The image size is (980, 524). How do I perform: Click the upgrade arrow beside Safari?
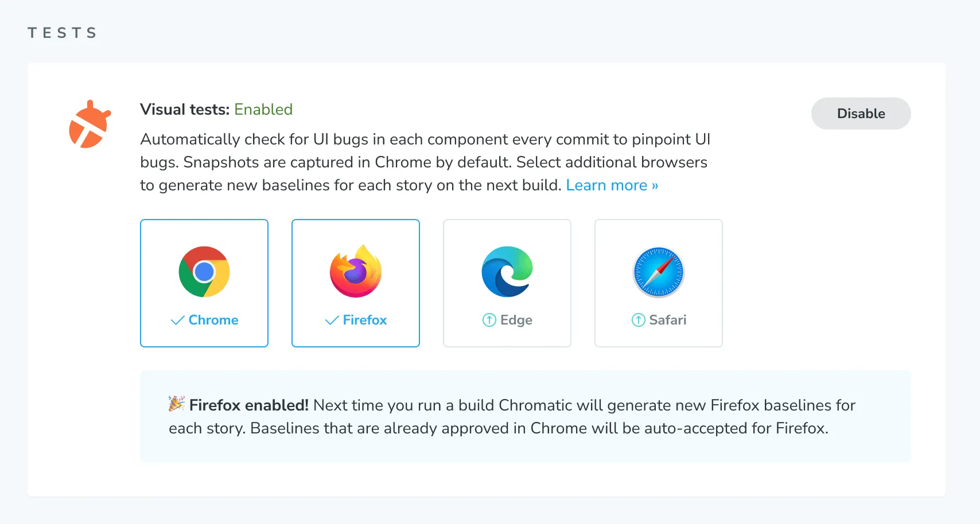pyautogui.click(x=638, y=320)
